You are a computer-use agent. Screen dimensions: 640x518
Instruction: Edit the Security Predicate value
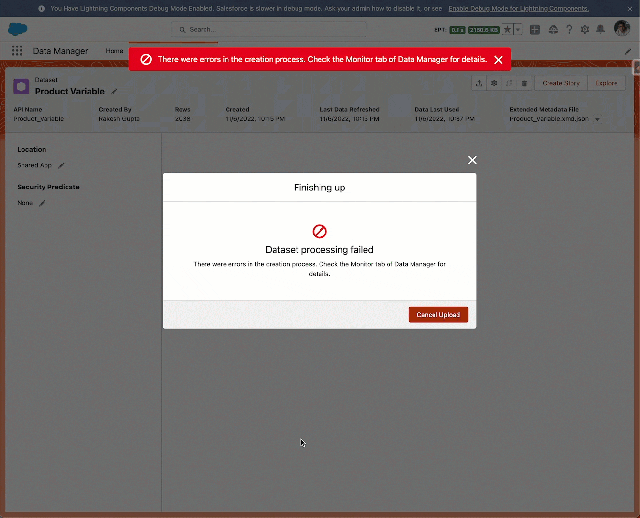point(42,203)
